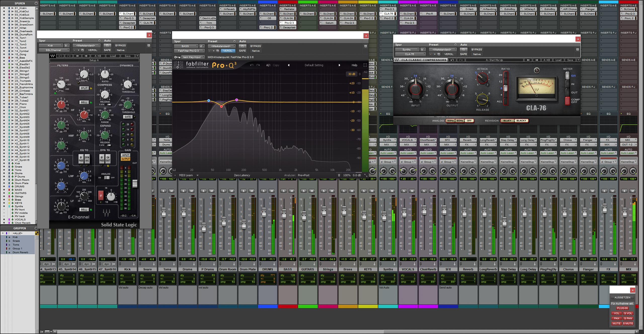This screenshot has height=334, width=644.
Task: Click next preset arrow in CLA-76 toolbar
Action: (537, 60)
